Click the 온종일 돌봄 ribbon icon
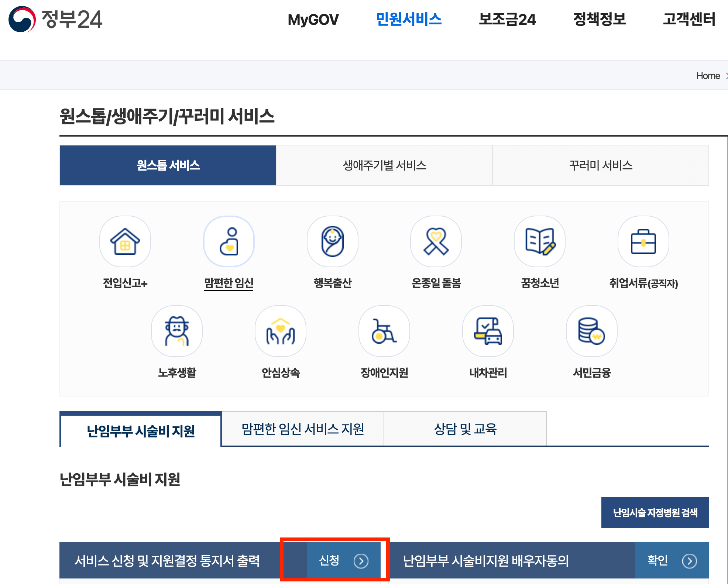This screenshot has width=728, height=584. 436,241
